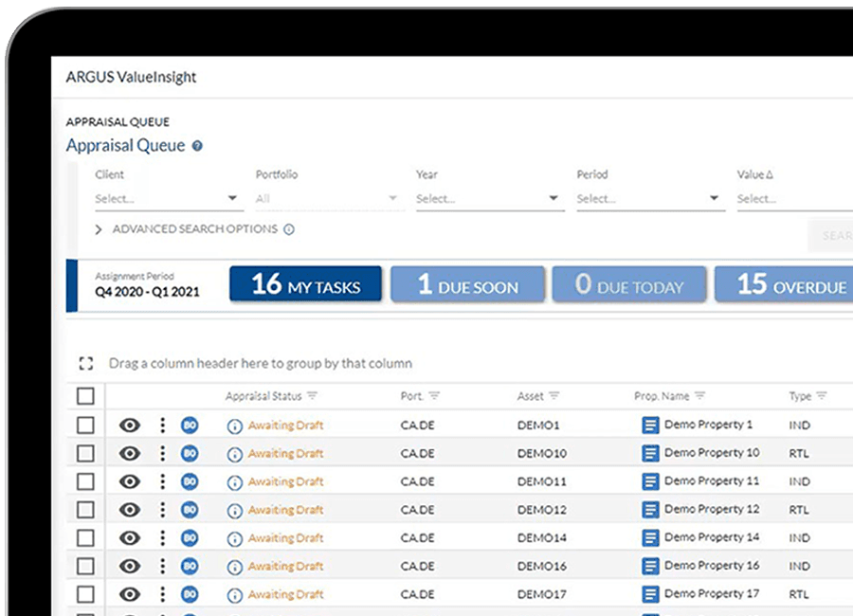Click Awaiting Draft link for DEMO17
The width and height of the screenshot is (853, 616).
point(285,594)
